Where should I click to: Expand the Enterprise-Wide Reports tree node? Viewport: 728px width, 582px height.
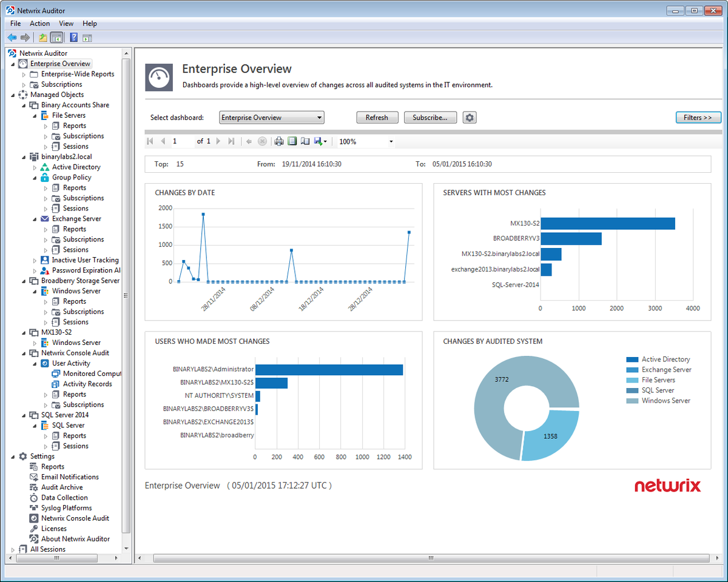(x=24, y=74)
